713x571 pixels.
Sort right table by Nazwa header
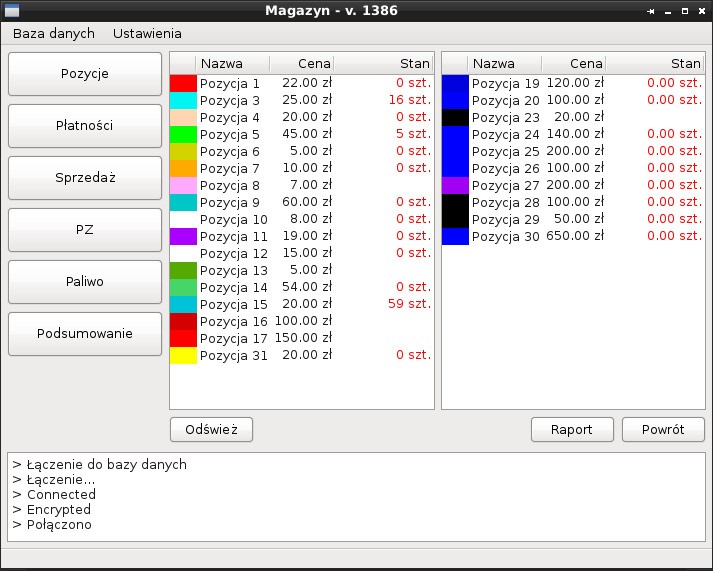tap(504, 64)
